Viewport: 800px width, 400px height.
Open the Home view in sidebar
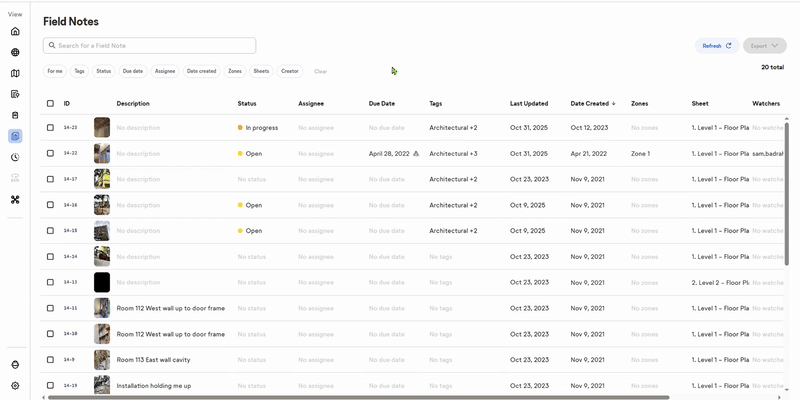click(15, 32)
